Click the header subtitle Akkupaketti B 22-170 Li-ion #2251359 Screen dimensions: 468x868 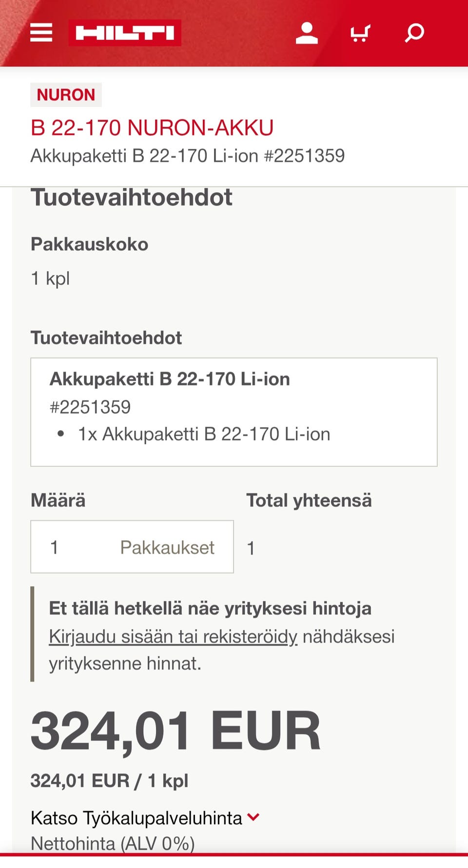[187, 156]
